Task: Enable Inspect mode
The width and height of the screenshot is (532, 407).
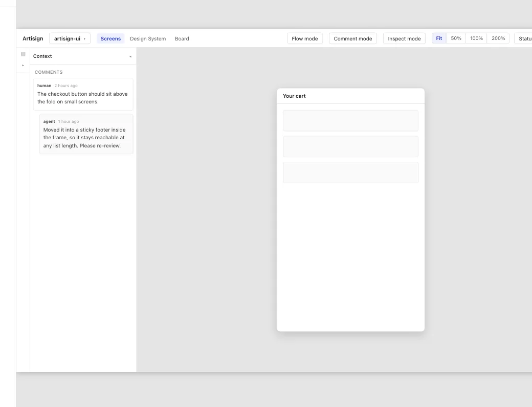Action: pyautogui.click(x=404, y=39)
